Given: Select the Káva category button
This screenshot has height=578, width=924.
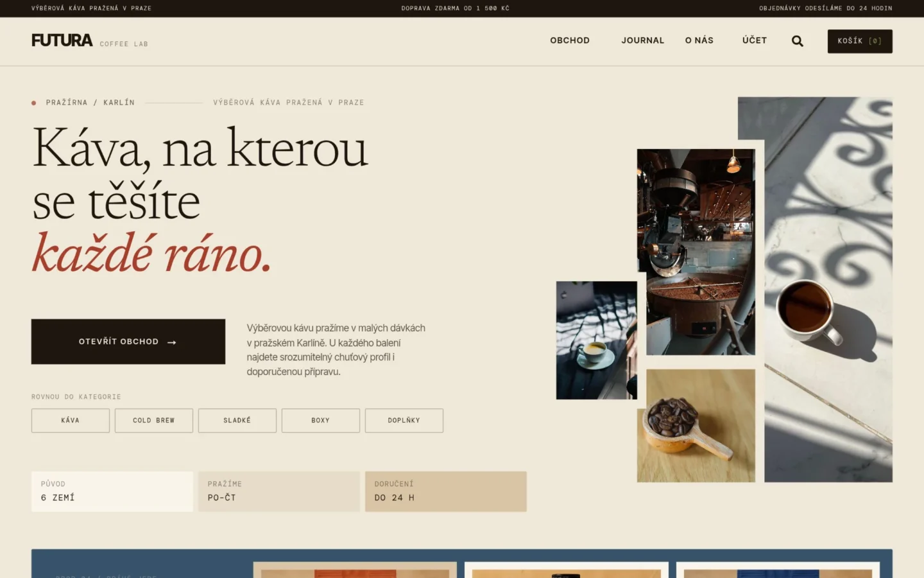Looking at the screenshot, I should point(71,421).
